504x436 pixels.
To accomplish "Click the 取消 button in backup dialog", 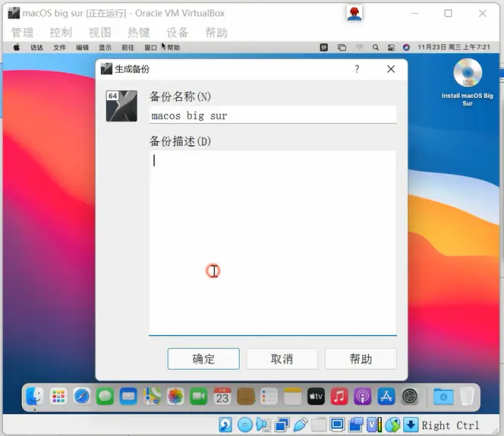I will [282, 359].
